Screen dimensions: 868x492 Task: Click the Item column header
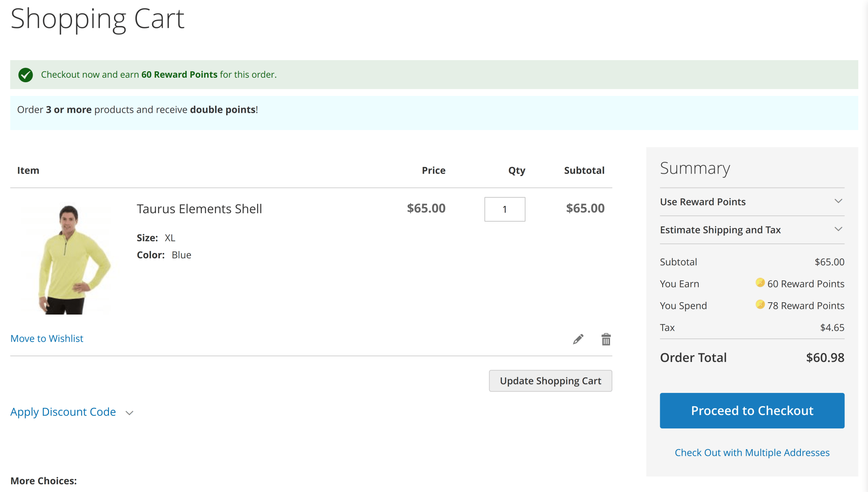(x=28, y=170)
